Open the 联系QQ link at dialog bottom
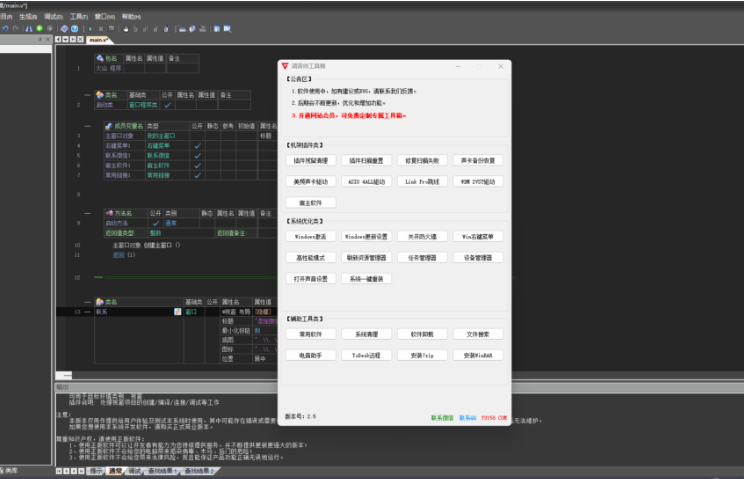 (x=468, y=418)
